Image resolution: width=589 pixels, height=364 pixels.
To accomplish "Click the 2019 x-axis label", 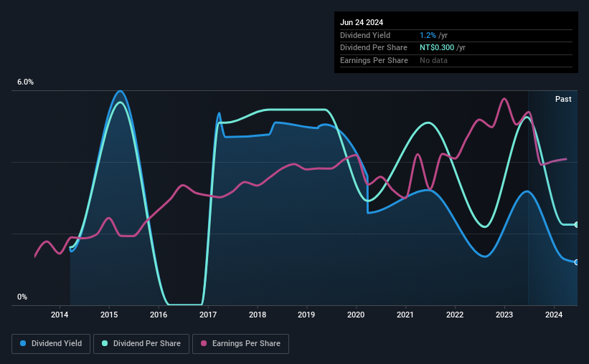I will tap(306, 315).
